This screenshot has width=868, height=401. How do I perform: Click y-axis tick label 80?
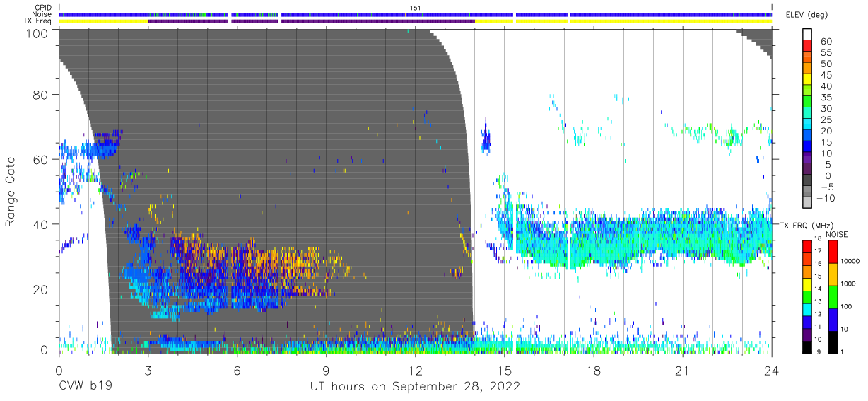[x=42, y=94]
